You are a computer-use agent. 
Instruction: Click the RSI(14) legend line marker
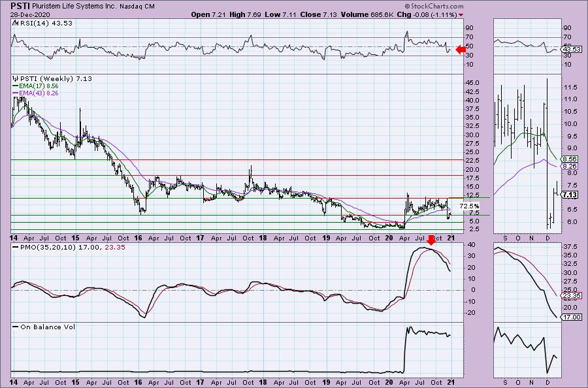(x=15, y=23)
